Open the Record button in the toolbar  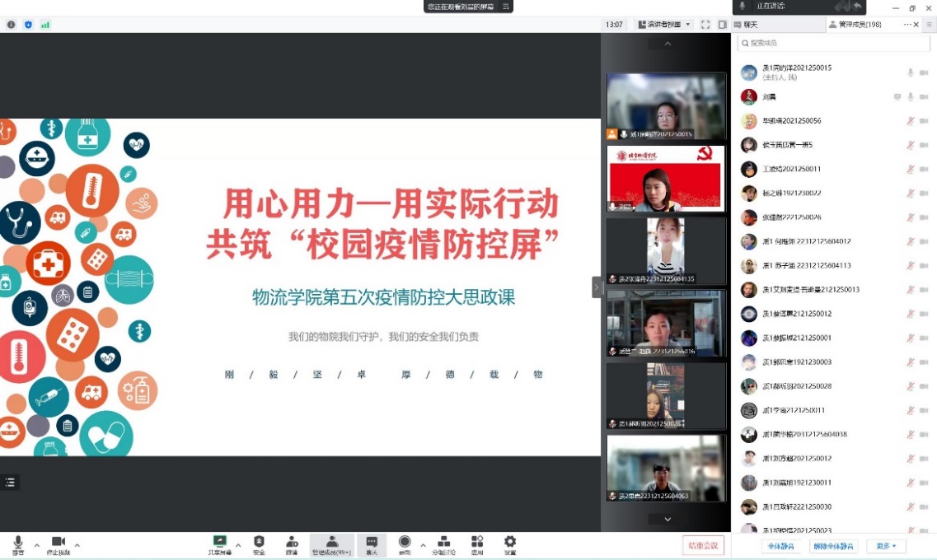[404, 543]
